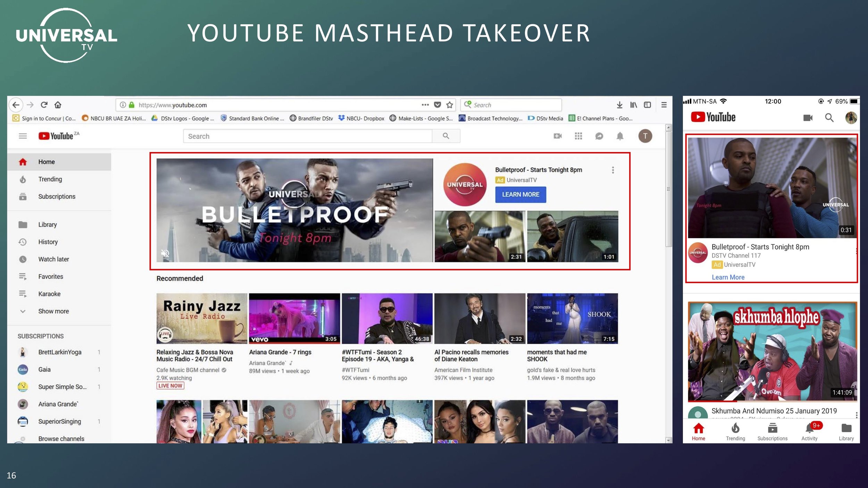Click the YouTube search magnifier button
The image size is (868, 488).
tap(446, 136)
